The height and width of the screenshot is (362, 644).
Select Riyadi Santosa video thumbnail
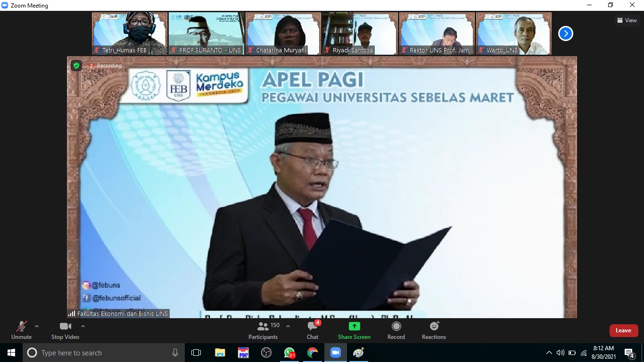pos(360,33)
